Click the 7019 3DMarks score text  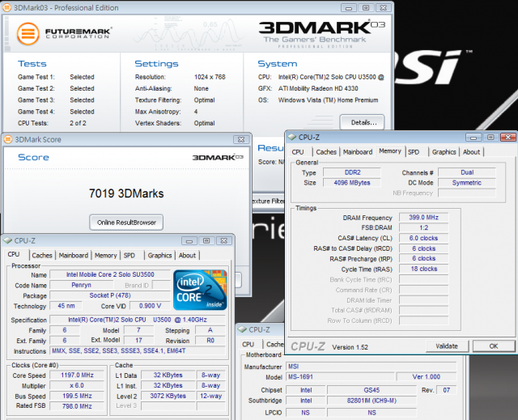[126, 193]
